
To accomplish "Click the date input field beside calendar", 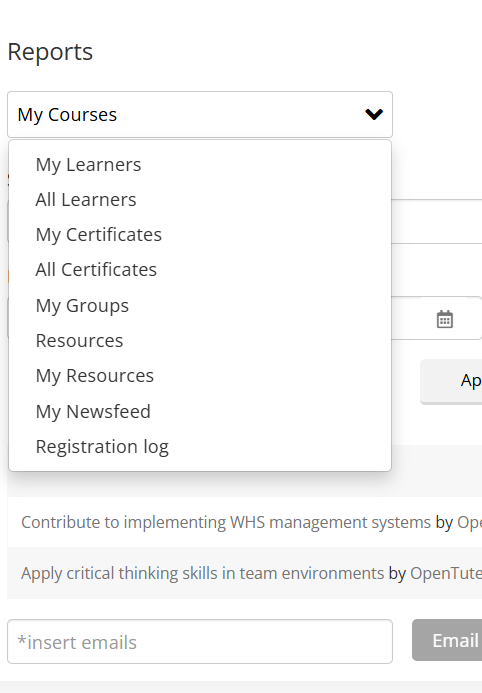I will [x=406, y=318].
